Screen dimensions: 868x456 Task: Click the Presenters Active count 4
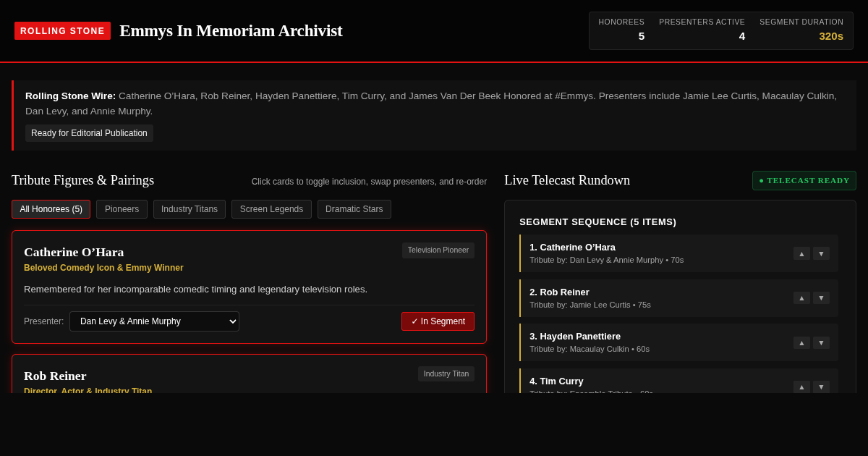(x=741, y=36)
